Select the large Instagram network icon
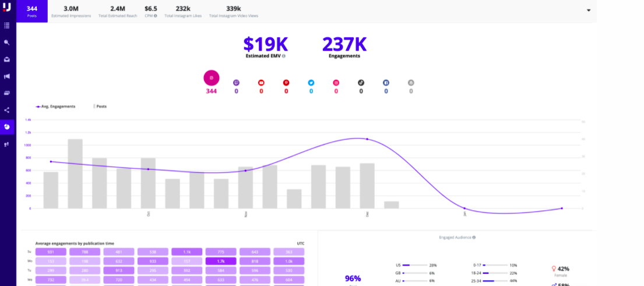This screenshot has height=286, width=644. coord(212,78)
